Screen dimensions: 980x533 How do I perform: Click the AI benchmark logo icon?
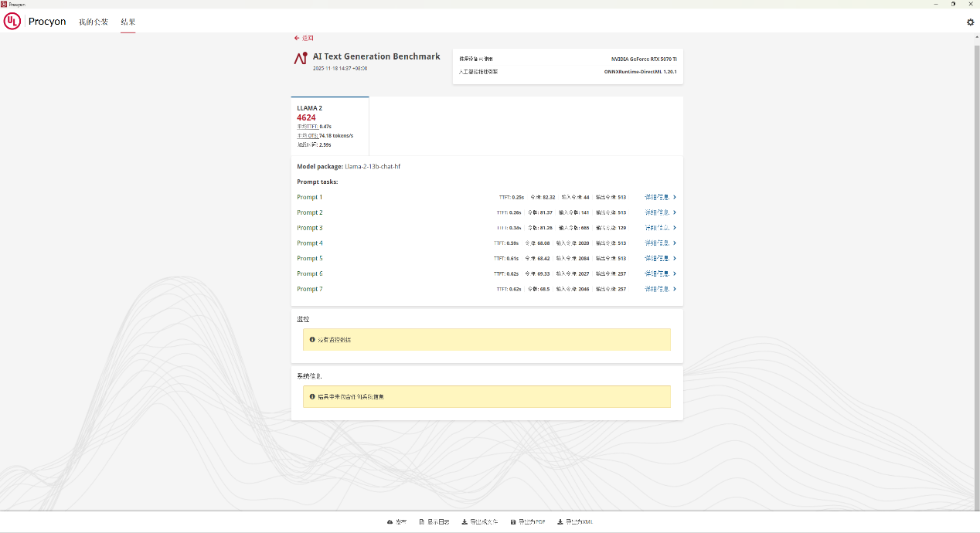pyautogui.click(x=301, y=59)
